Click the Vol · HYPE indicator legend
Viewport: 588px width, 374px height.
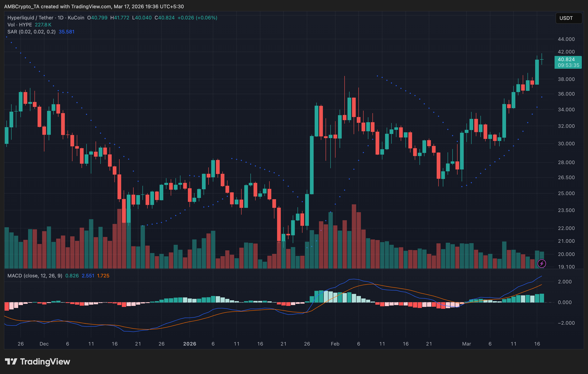(20, 25)
